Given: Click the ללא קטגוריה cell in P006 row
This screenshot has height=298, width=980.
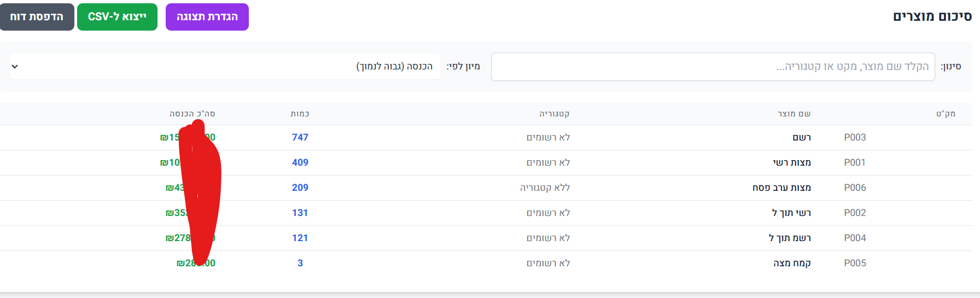Looking at the screenshot, I should click(545, 188).
